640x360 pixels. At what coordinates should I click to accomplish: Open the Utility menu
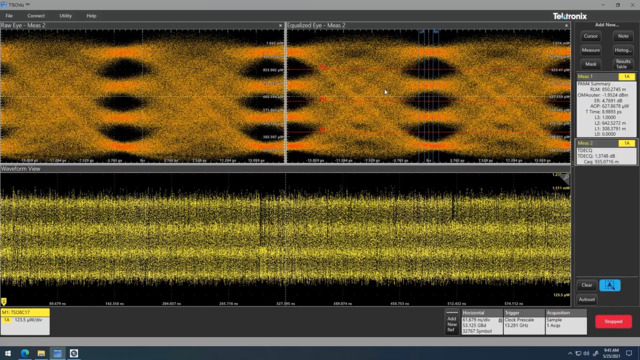[65, 16]
